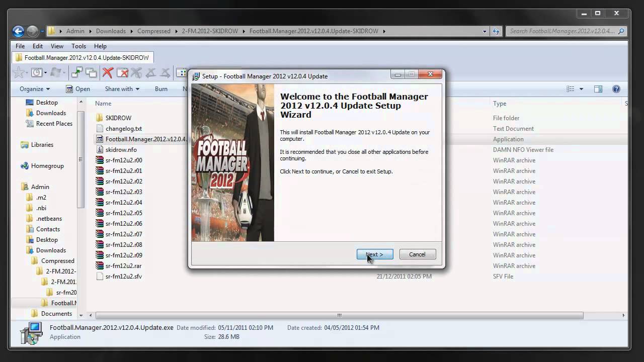Click the 2-FM.2012-SKIDROW breadcrumb

pyautogui.click(x=210, y=31)
